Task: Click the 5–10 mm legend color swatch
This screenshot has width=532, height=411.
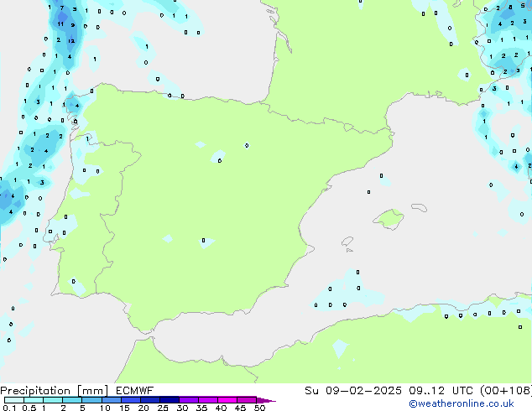Action: (x=92, y=400)
